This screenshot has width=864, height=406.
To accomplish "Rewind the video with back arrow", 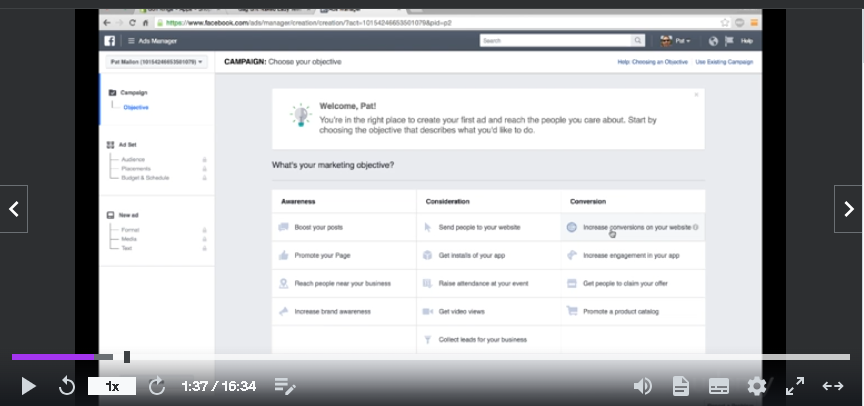I will point(67,386).
